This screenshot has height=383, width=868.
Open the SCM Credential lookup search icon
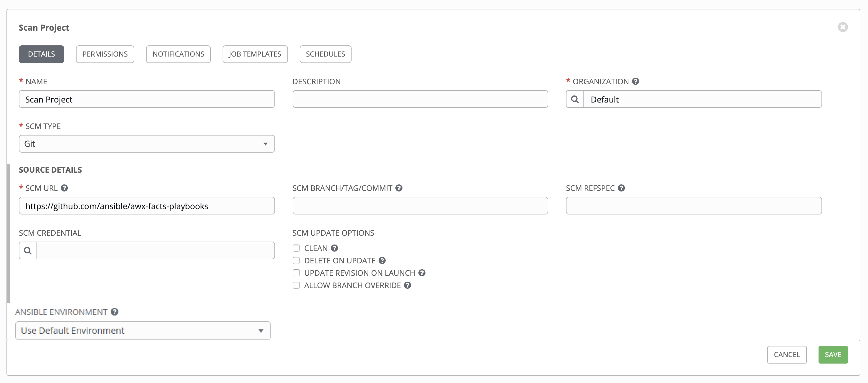tap(28, 250)
